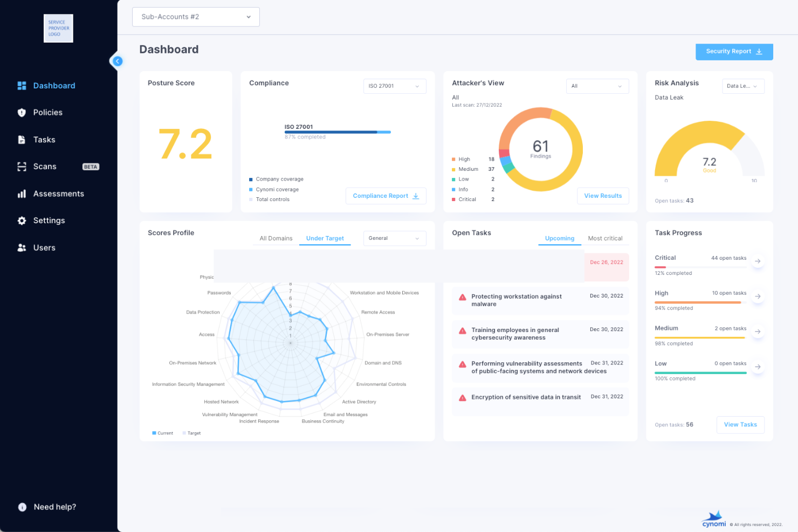
Task: Click the Need help info icon
Action: [22, 507]
